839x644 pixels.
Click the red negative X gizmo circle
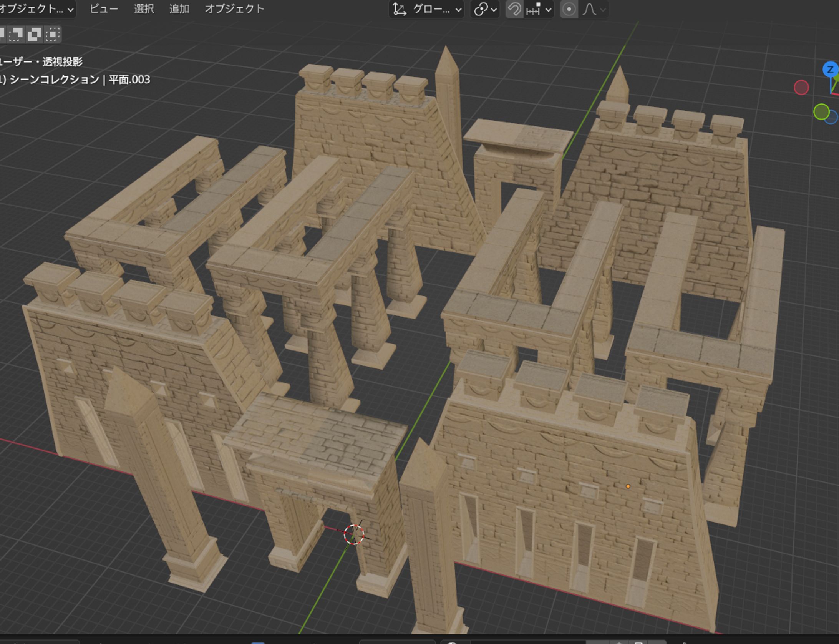[801, 87]
